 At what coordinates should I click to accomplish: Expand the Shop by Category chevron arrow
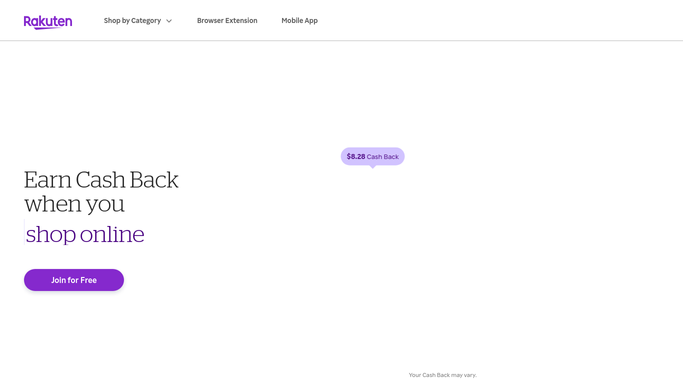[169, 21]
